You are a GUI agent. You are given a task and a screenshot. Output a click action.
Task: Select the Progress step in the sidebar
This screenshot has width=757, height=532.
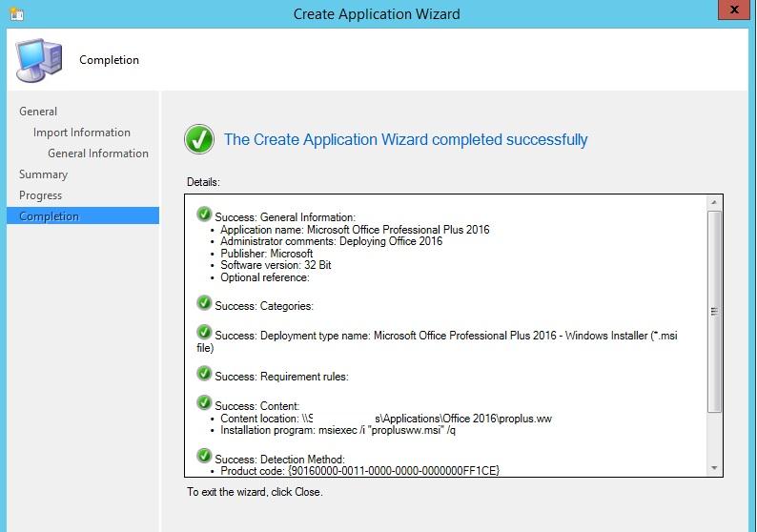point(41,195)
